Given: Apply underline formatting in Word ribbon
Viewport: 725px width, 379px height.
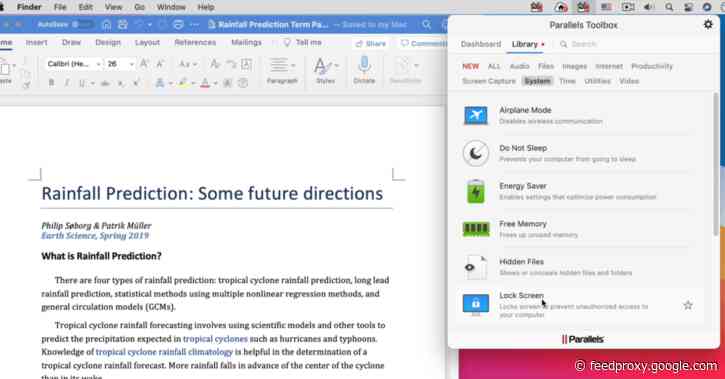Looking at the screenshot, I should 82,83.
